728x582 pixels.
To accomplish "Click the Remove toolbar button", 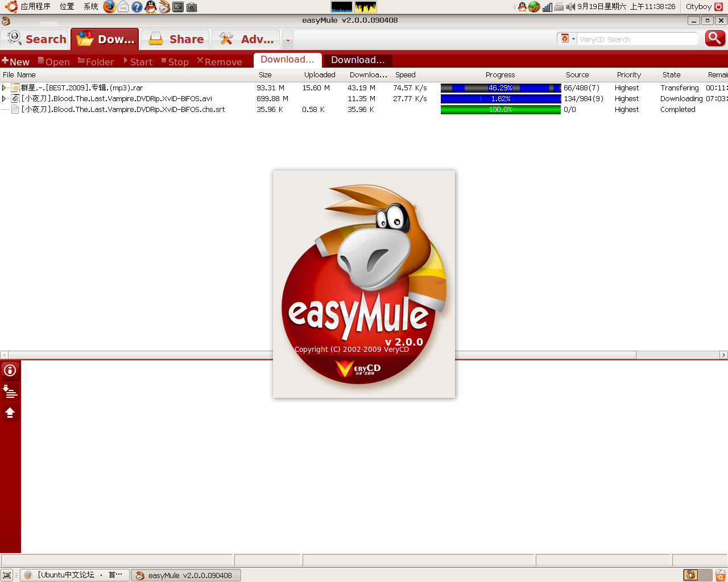I will tap(220, 61).
